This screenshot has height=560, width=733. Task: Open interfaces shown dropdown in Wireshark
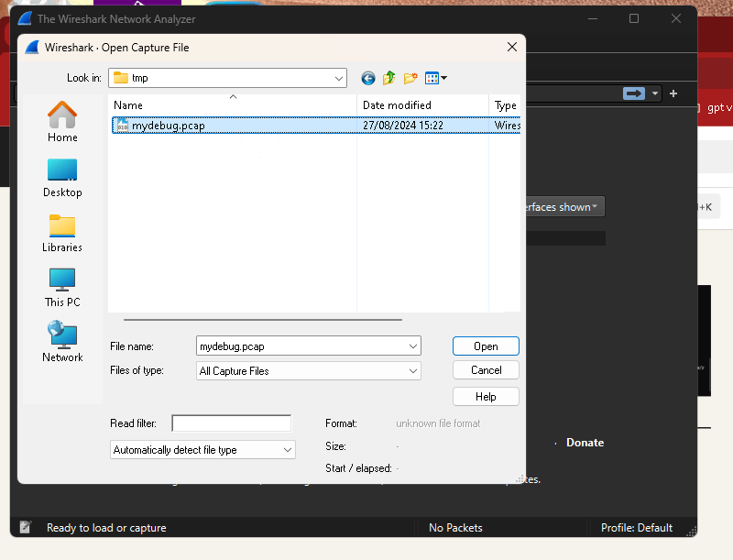pos(564,206)
